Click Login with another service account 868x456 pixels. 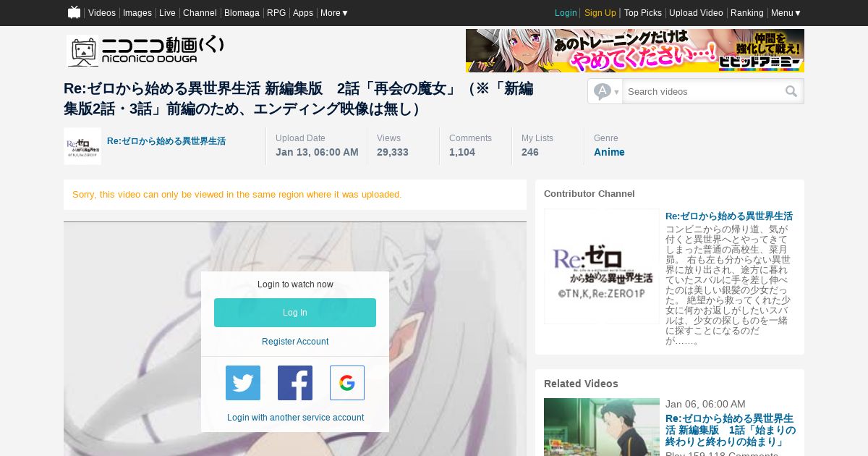(295, 418)
